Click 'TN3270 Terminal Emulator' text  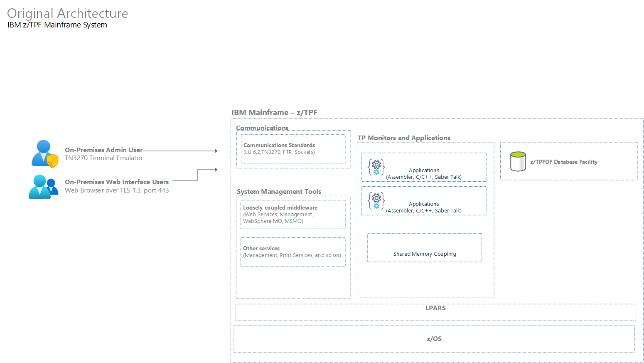104,158
